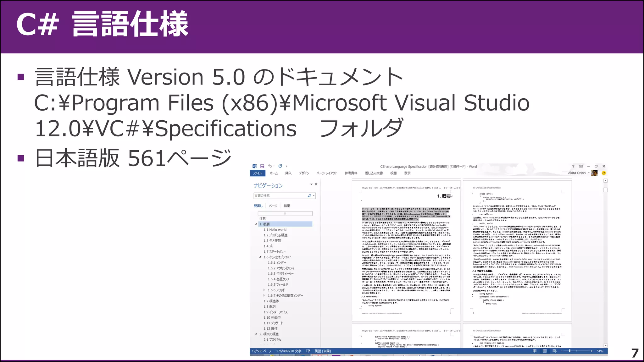
Task: Expand the '1.6.6 メソッド' heading node
Action: tap(264, 290)
